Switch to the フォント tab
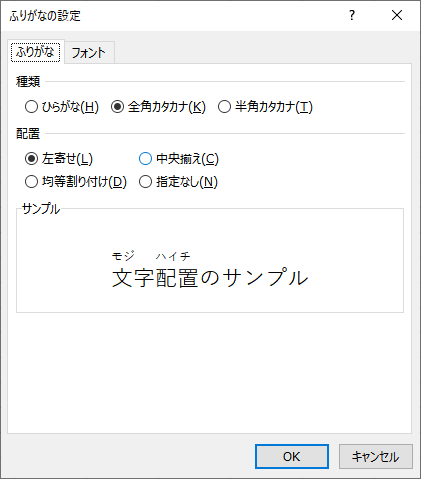 click(89, 53)
